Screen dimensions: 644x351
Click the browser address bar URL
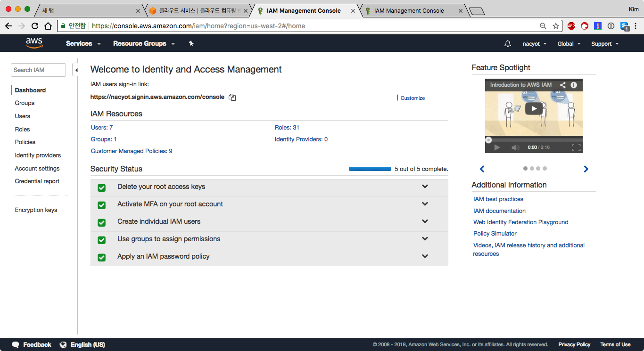[x=198, y=26]
